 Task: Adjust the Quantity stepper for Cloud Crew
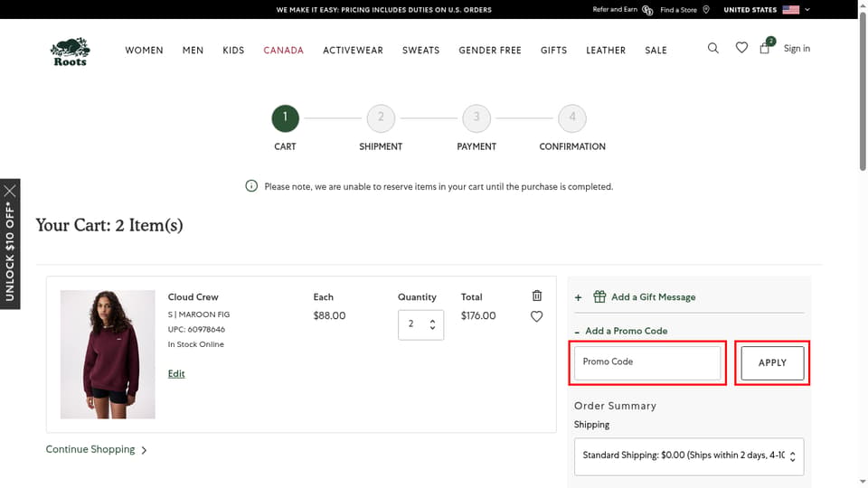point(432,324)
